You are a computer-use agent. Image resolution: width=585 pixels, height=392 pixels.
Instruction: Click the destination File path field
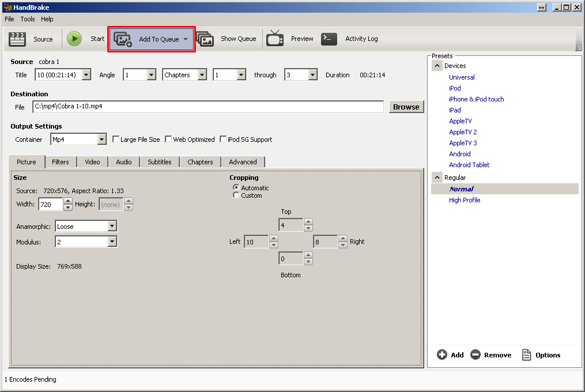pyautogui.click(x=208, y=107)
